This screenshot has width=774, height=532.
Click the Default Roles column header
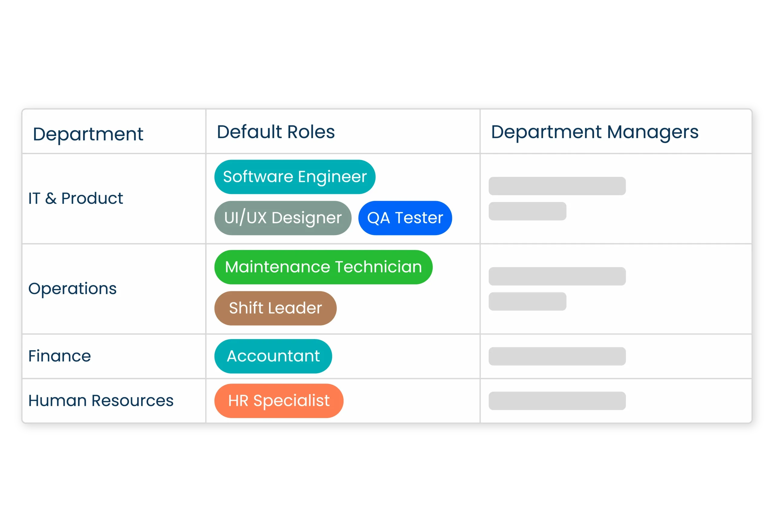pyautogui.click(x=275, y=132)
